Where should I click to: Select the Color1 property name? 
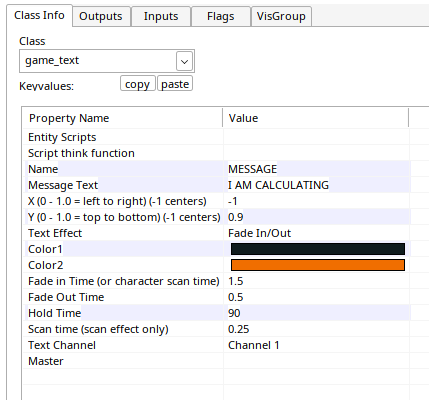pyautogui.click(x=45, y=249)
